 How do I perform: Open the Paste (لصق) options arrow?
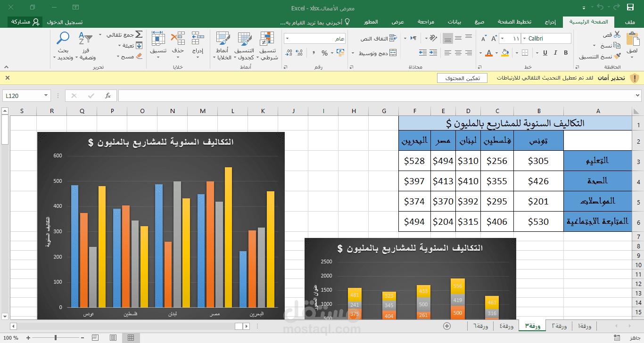click(632, 57)
